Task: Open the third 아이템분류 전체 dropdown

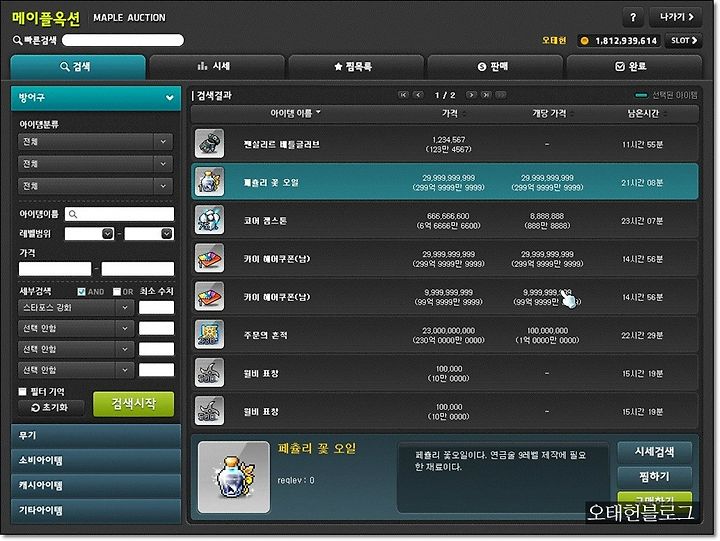Action: pos(95,186)
